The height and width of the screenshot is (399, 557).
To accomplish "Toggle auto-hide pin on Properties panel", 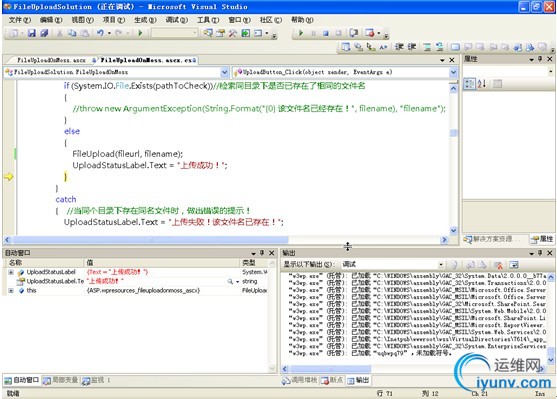I will [x=540, y=59].
